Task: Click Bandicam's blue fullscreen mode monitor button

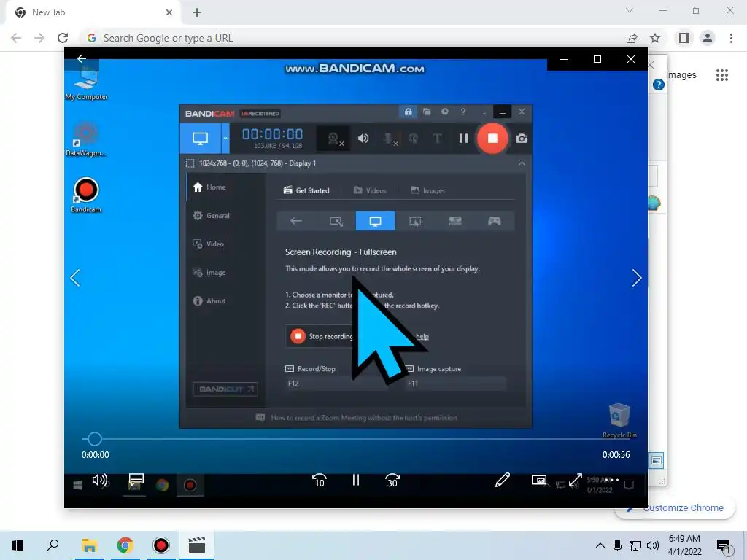Action: [200, 138]
